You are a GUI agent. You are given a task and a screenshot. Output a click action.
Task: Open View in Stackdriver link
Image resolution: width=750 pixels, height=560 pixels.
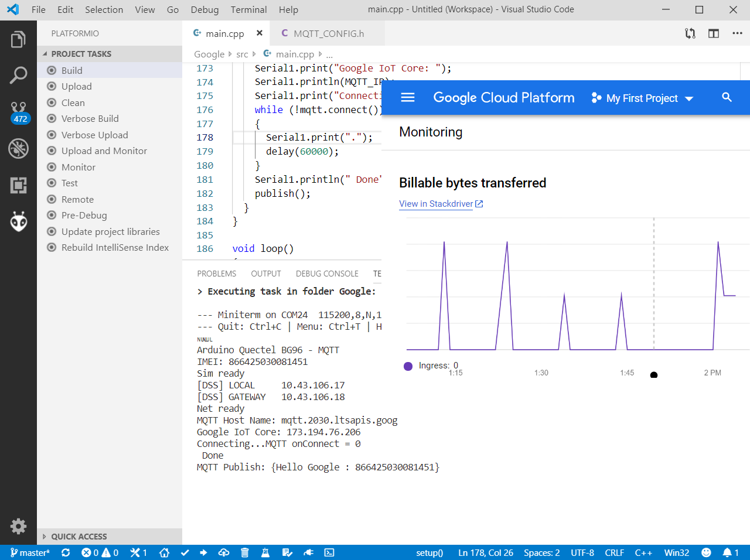[441, 204]
